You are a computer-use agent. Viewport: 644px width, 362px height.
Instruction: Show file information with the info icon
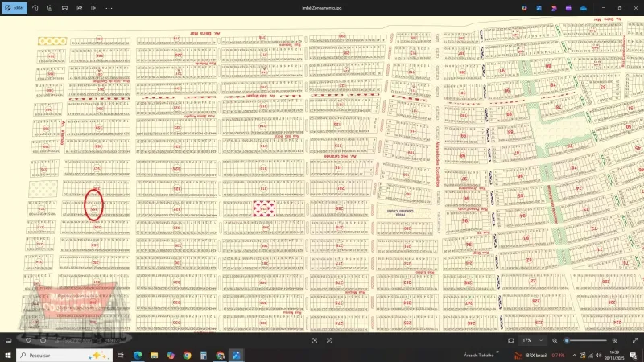point(43,340)
